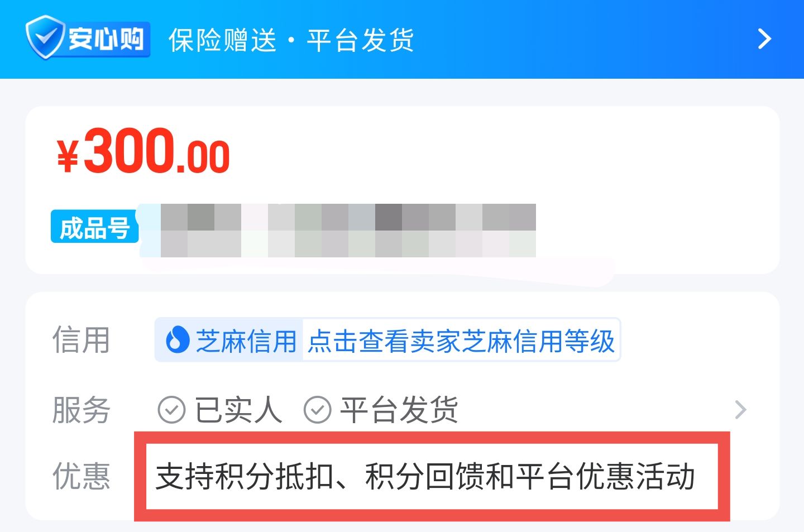
Task: Tap the check circle beside 平台发货
Action: [317, 410]
